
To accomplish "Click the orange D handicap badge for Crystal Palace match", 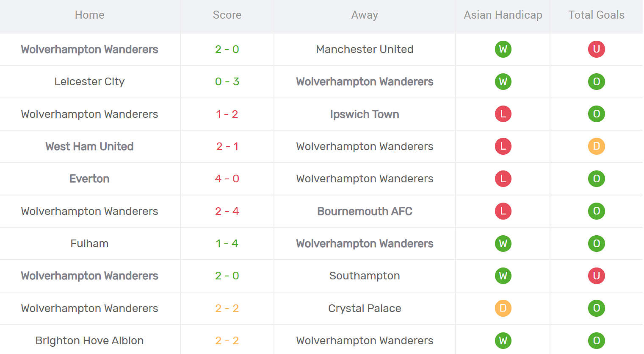I will tap(503, 308).
